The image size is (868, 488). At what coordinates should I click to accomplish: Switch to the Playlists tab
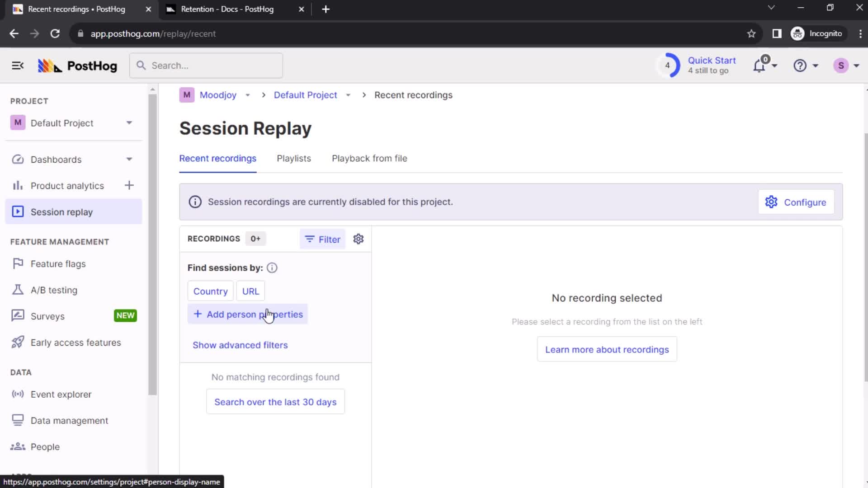tap(293, 158)
